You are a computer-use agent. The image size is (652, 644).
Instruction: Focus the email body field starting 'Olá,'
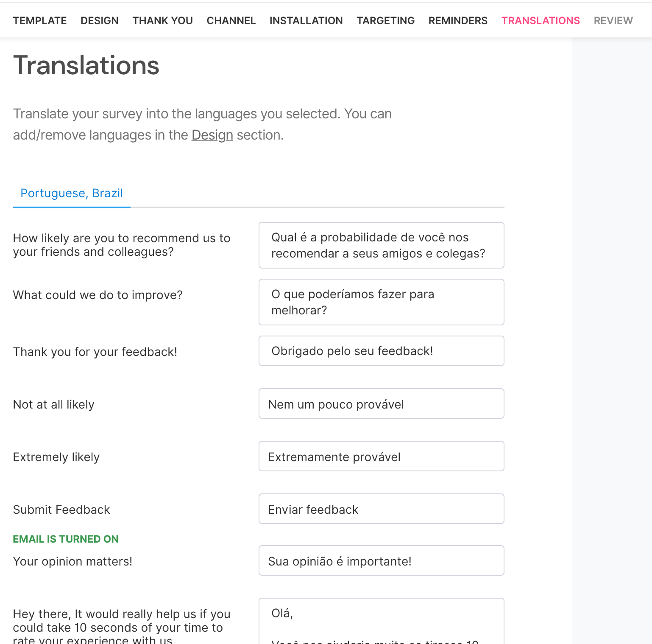(381, 621)
